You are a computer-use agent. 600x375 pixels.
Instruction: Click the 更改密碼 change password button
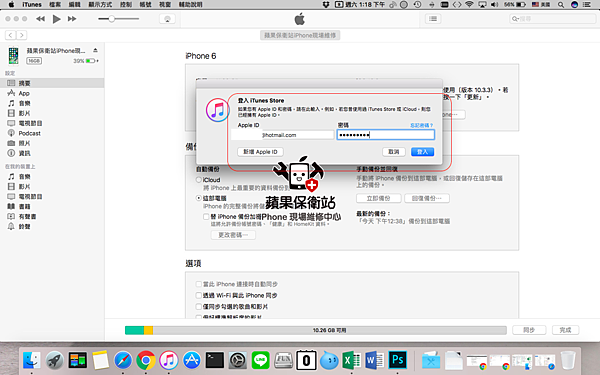[233, 235]
